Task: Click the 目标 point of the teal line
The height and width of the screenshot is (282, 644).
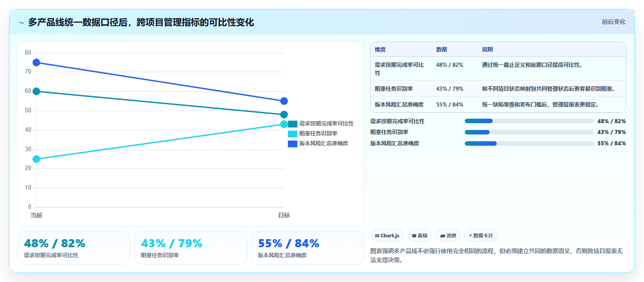Action: point(284,115)
